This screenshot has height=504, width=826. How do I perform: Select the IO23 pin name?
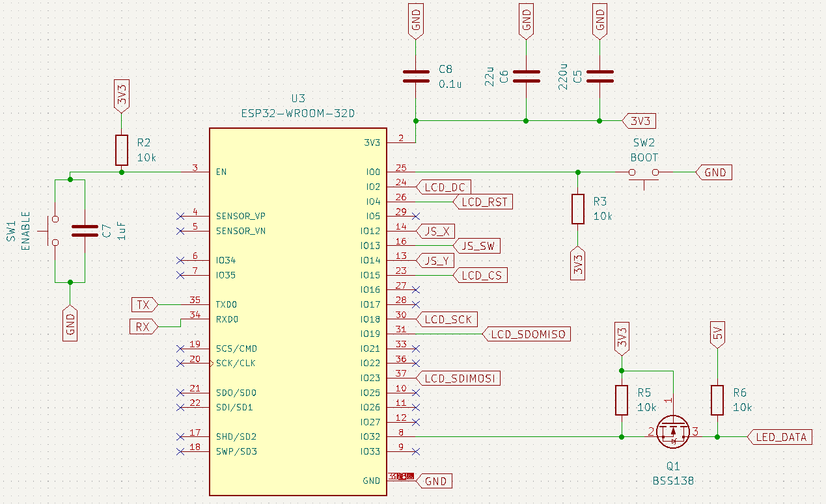pos(370,378)
